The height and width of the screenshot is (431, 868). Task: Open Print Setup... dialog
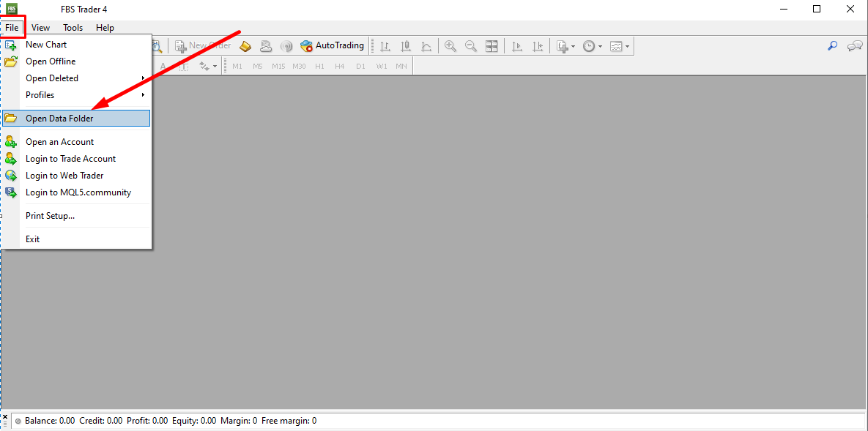[x=76, y=216]
